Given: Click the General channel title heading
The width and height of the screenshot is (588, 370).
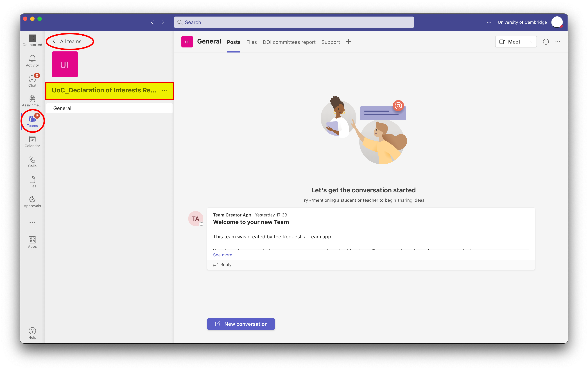Looking at the screenshot, I should tap(209, 42).
